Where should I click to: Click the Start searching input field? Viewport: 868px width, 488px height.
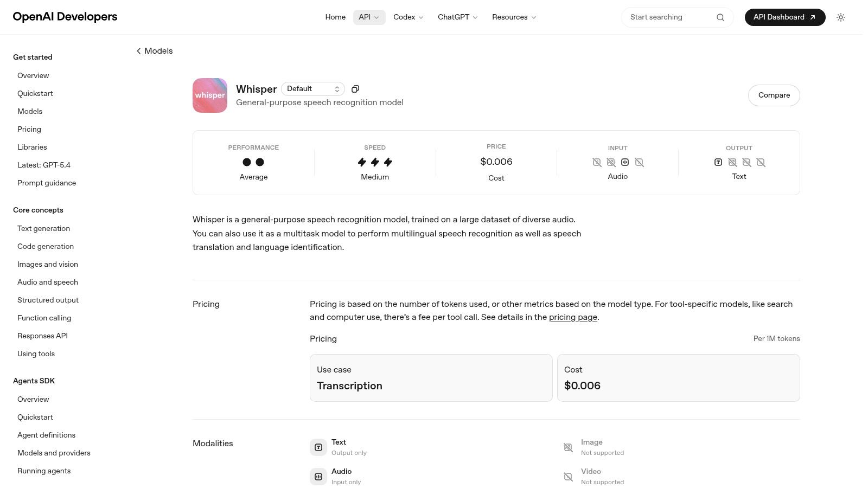pyautogui.click(x=667, y=17)
